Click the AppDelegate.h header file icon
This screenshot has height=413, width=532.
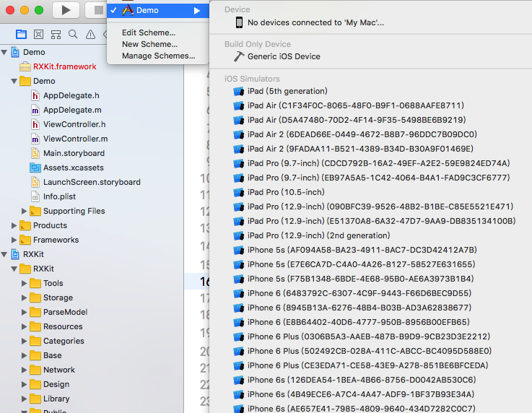pos(35,96)
